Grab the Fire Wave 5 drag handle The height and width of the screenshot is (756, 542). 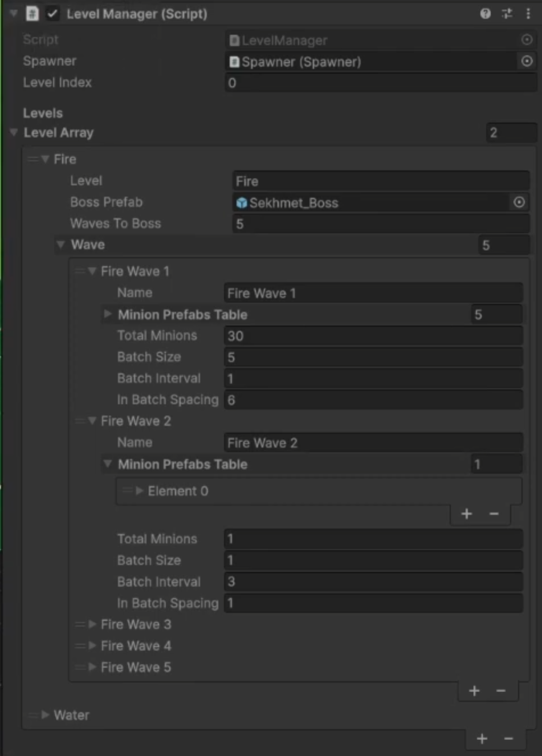pyautogui.click(x=80, y=667)
